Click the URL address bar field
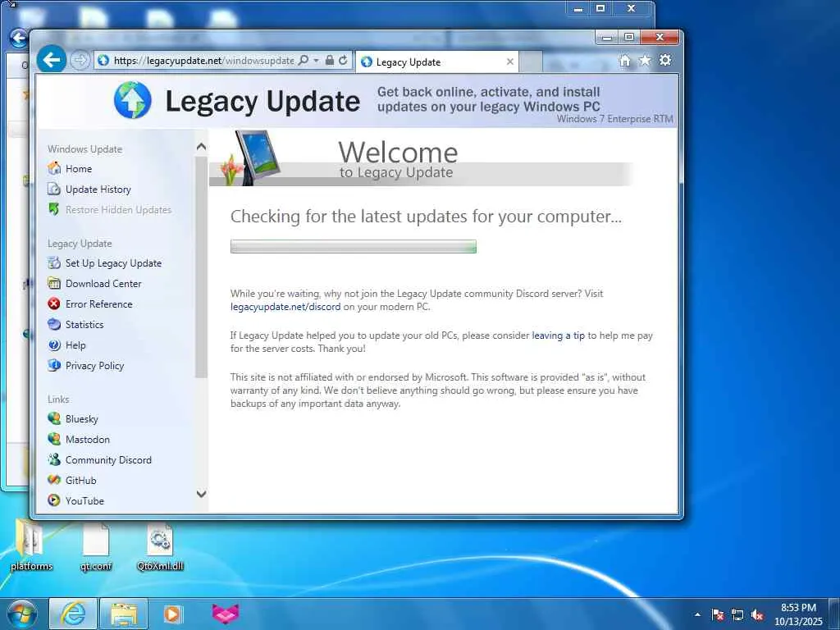The image size is (840, 630). (203, 61)
